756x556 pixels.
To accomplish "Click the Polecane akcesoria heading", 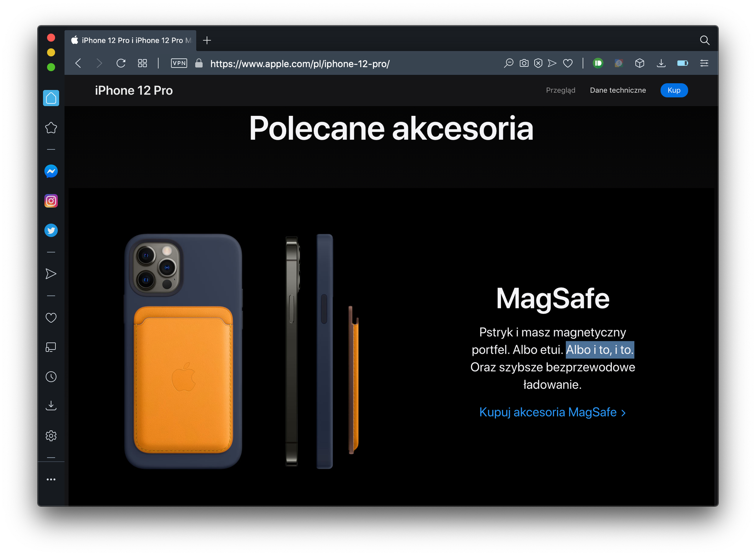I will (x=391, y=128).
